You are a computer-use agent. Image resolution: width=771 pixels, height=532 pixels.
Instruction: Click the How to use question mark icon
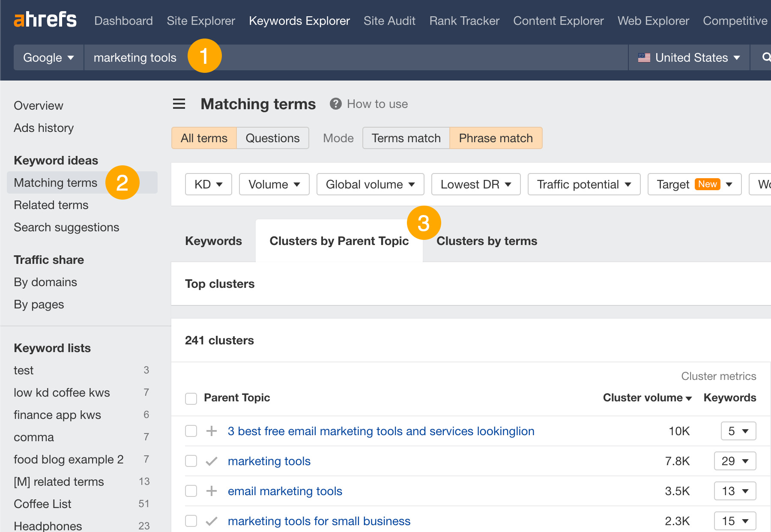click(x=335, y=104)
